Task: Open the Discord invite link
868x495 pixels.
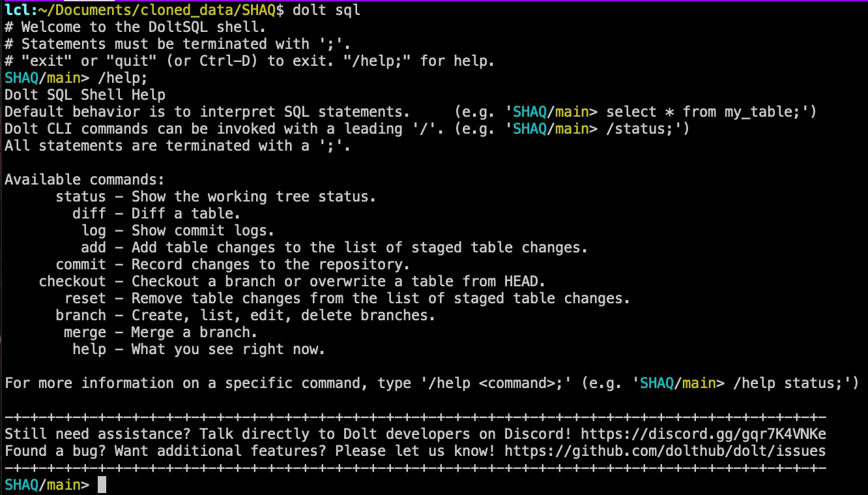Action: (703, 434)
